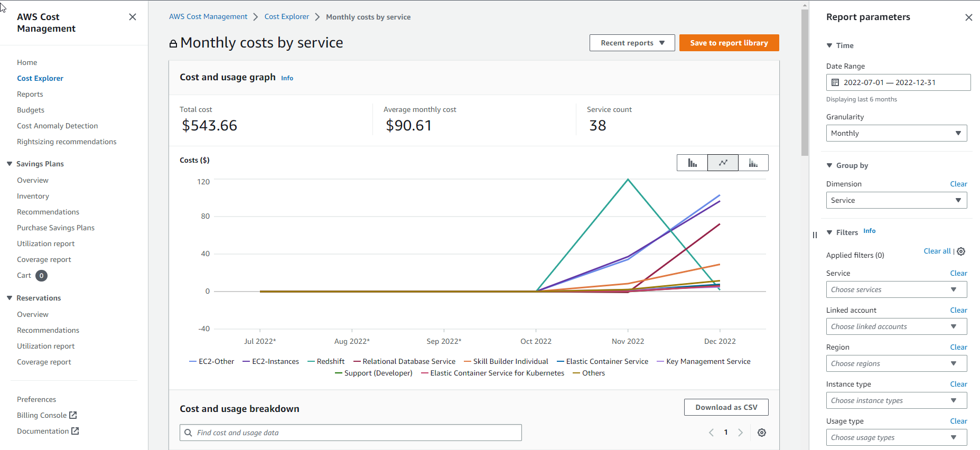
Task: Collapse the Group by section
Action: click(x=829, y=165)
